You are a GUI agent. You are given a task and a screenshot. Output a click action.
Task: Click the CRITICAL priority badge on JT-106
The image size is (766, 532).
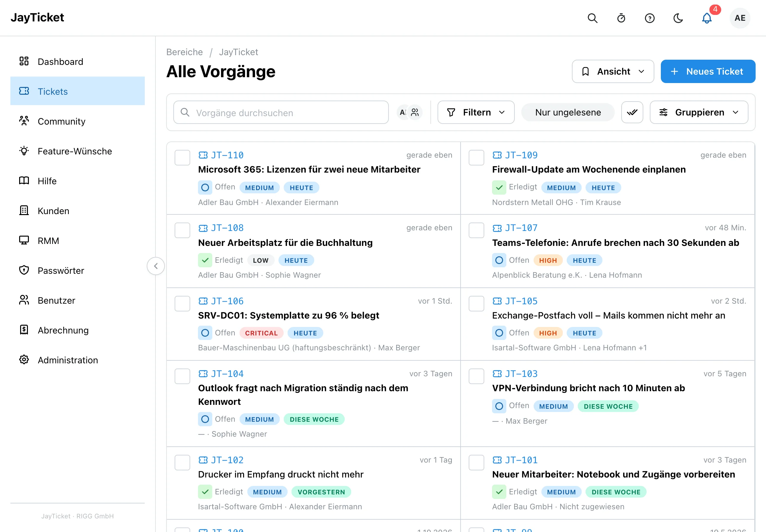[261, 333]
